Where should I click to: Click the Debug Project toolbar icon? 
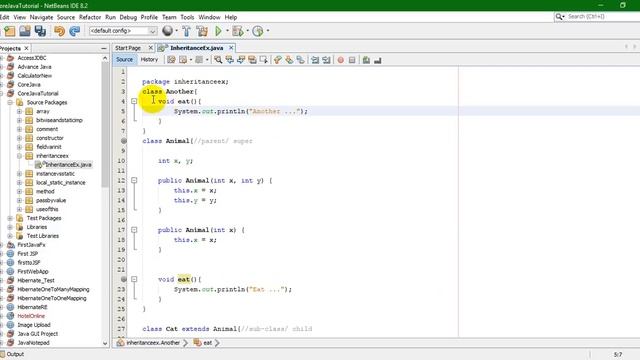(238, 31)
